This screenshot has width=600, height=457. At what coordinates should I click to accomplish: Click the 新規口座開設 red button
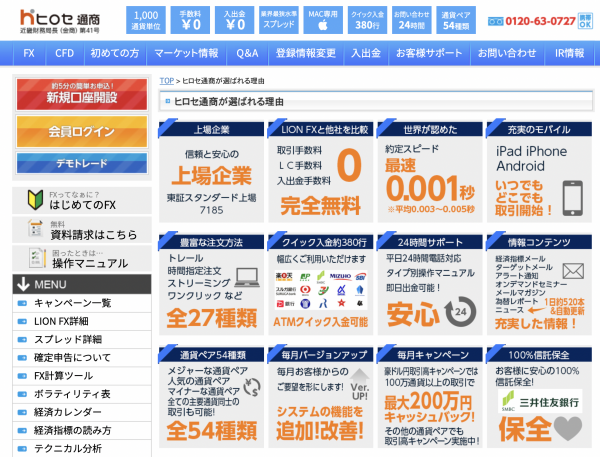tap(82, 94)
